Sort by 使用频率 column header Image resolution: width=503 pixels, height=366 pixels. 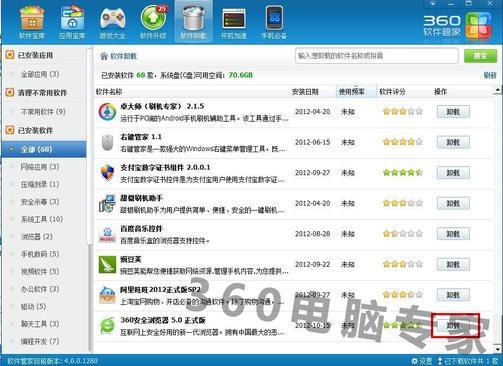point(356,92)
